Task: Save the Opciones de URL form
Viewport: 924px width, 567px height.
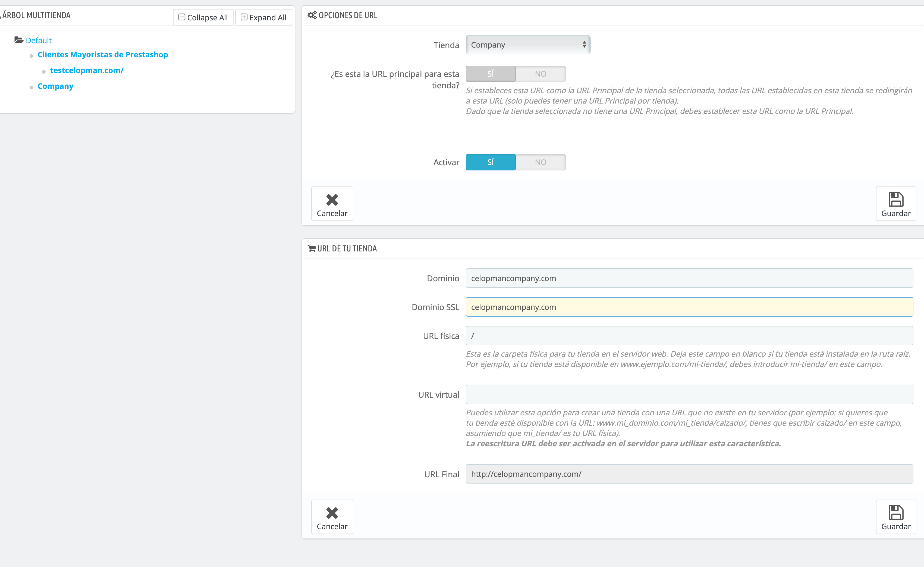Action: coord(895,204)
